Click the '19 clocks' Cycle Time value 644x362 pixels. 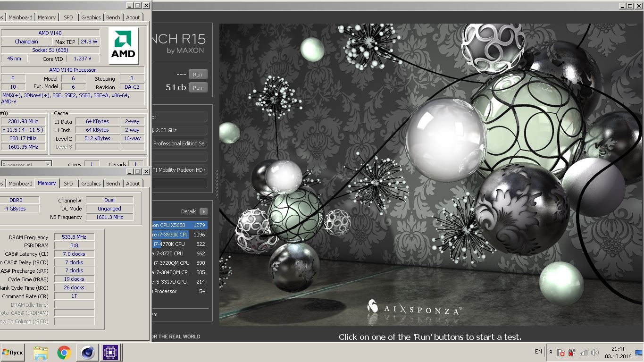[x=74, y=279]
